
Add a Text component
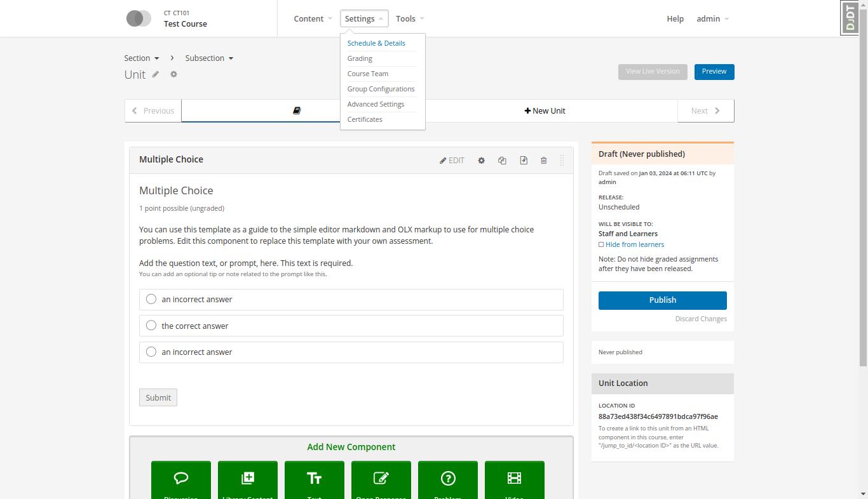[315, 481]
